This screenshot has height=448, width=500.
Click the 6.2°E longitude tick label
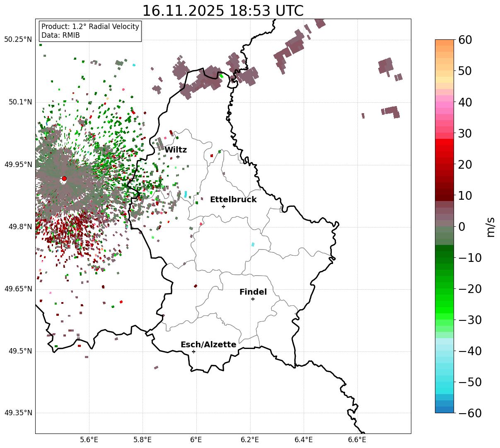pyautogui.click(x=250, y=440)
